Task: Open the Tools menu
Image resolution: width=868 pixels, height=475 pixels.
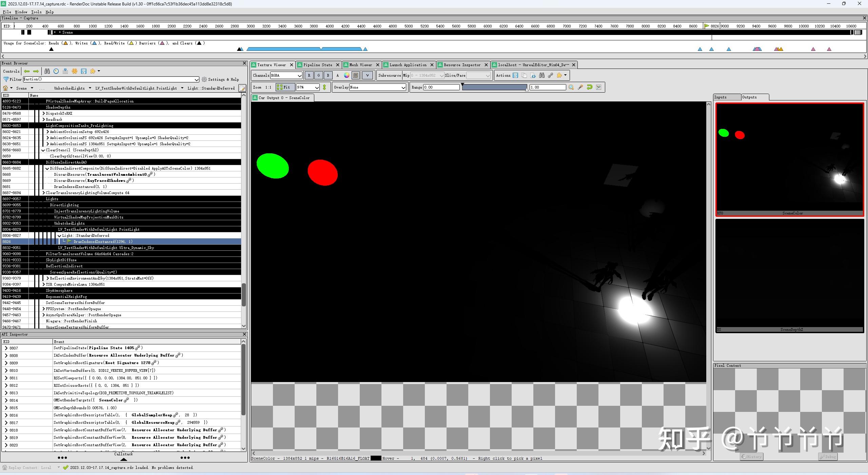Action: [x=36, y=12]
